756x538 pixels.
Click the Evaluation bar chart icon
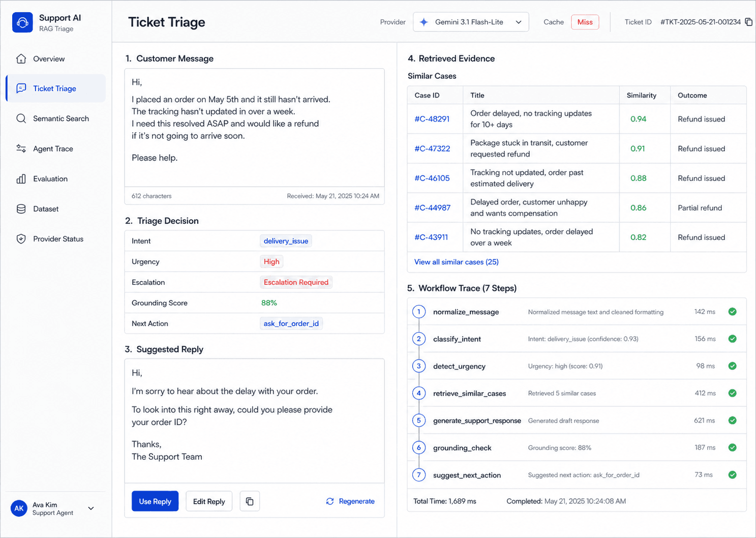click(21, 178)
